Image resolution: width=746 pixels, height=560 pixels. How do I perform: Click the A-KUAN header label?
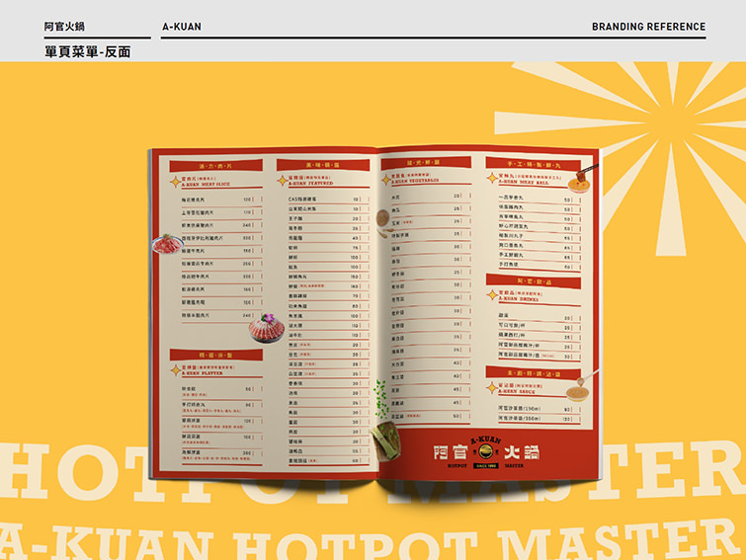(182, 27)
